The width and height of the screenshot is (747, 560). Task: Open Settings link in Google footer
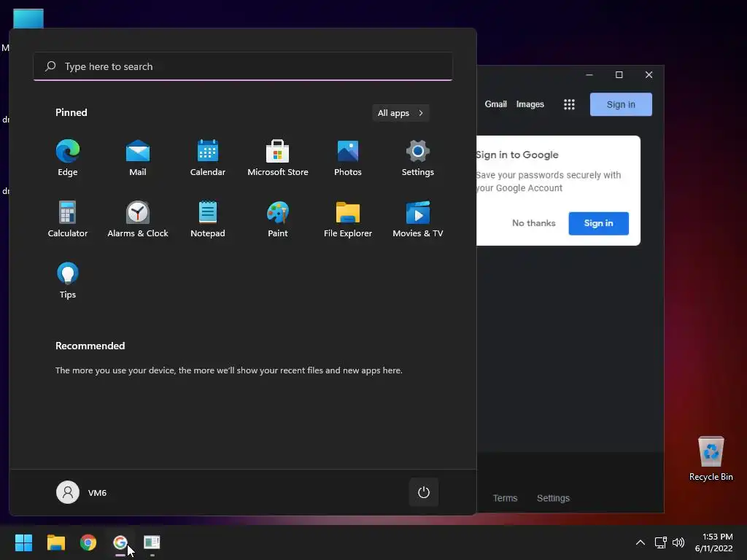[x=553, y=498]
